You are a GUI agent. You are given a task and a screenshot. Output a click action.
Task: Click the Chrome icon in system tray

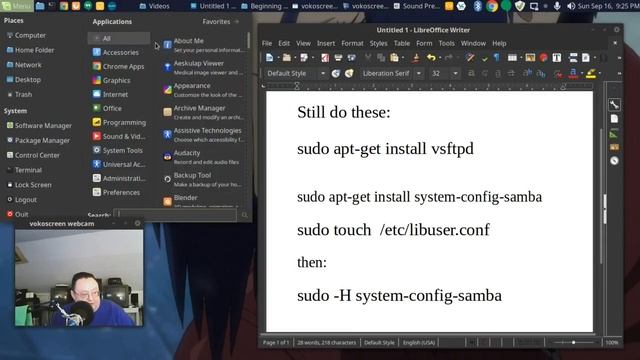(492, 6)
